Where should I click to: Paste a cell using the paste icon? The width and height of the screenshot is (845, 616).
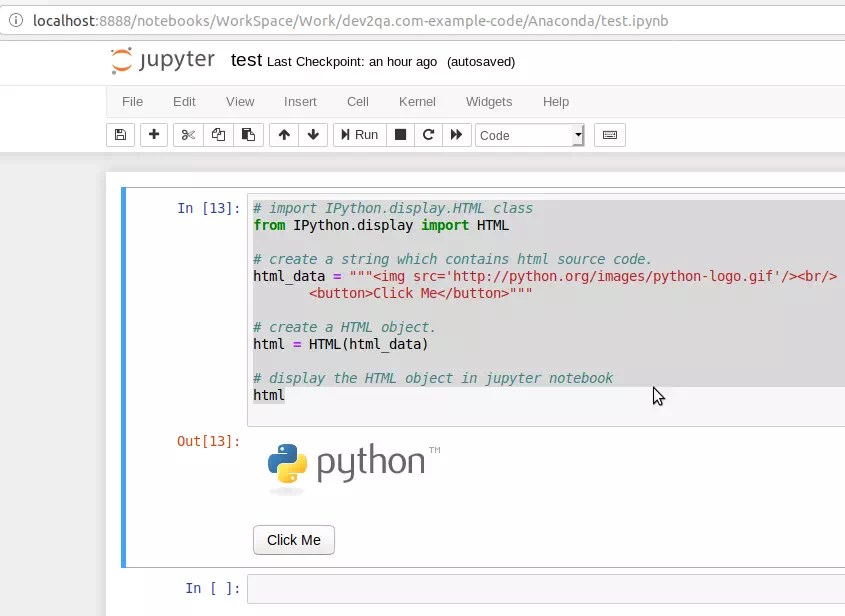coord(247,134)
